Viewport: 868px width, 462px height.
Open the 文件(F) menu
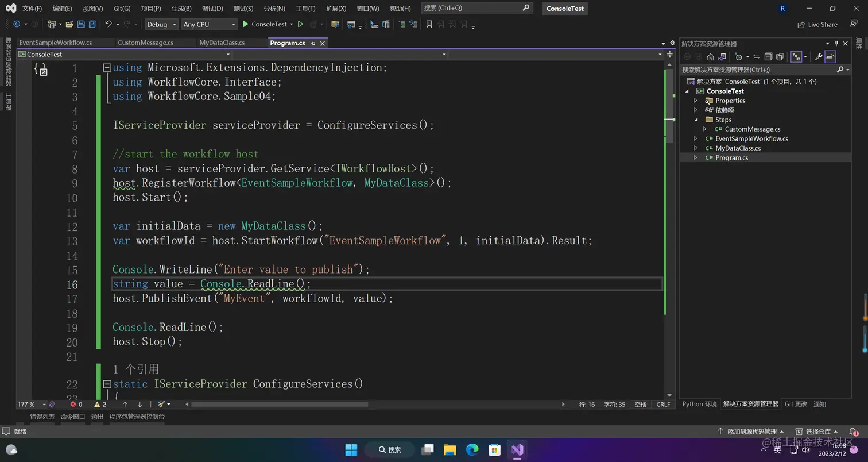point(32,9)
